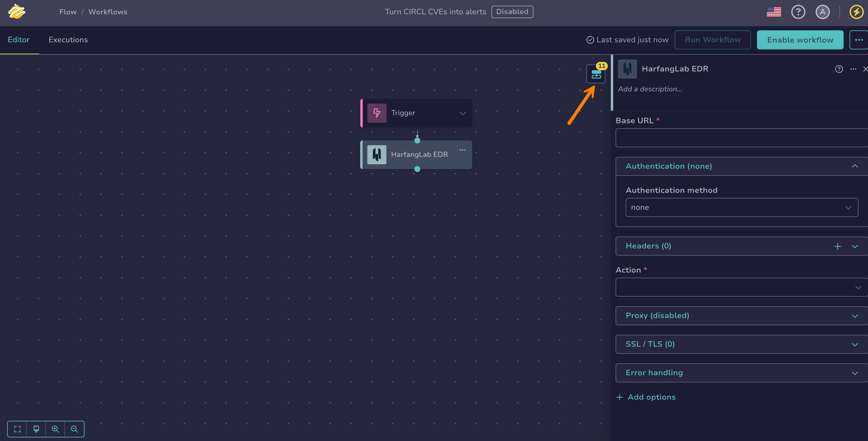The height and width of the screenshot is (441, 868).
Task: Click Add options link
Action: click(x=646, y=397)
